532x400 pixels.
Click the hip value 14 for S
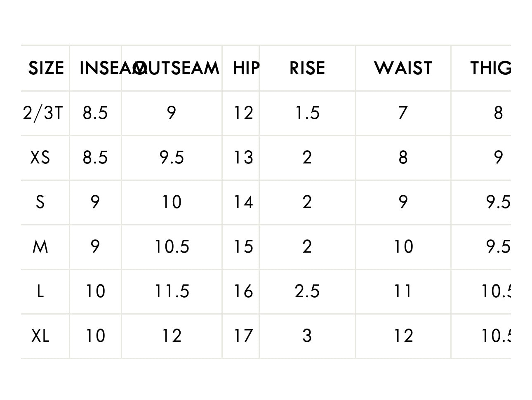(243, 202)
